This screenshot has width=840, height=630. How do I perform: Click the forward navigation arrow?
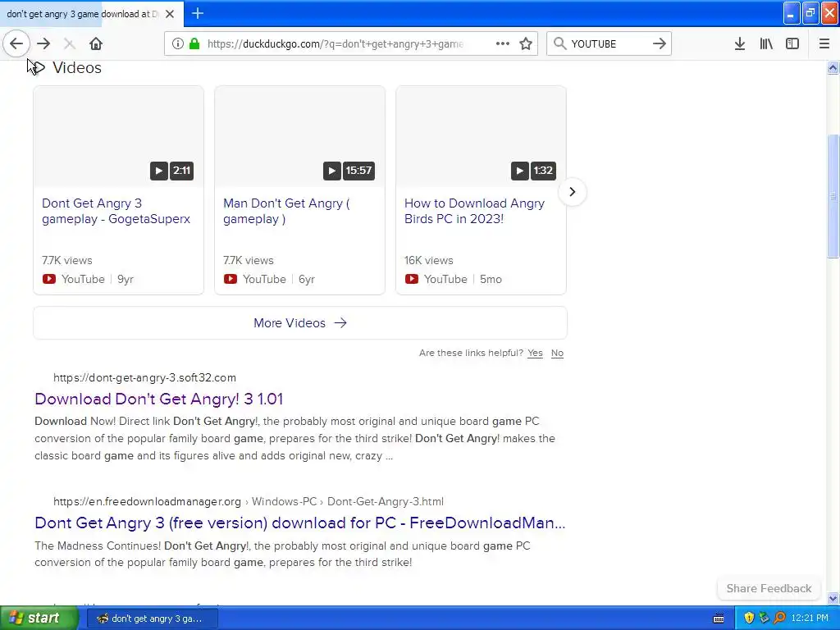tap(43, 43)
